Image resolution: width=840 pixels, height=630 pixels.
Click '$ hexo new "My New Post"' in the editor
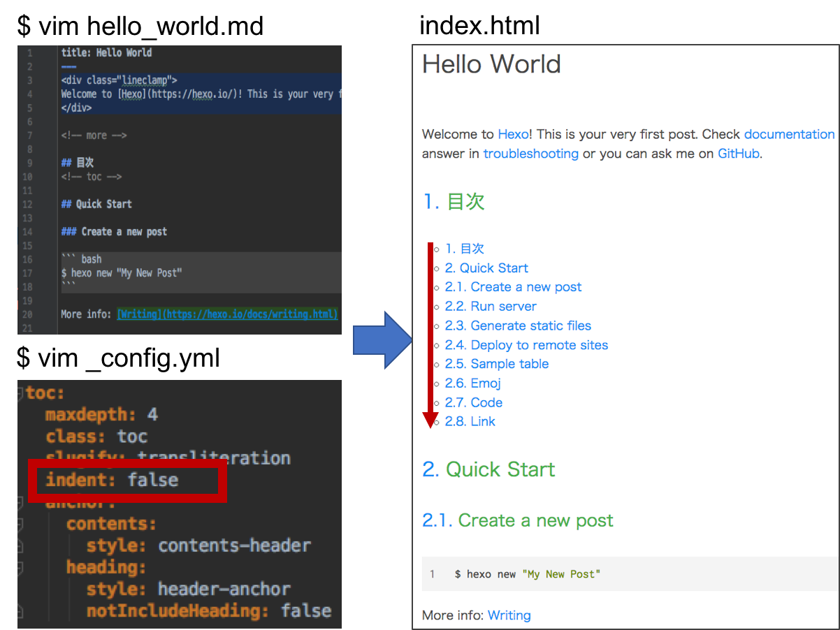pyautogui.click(x=121, y=272)
